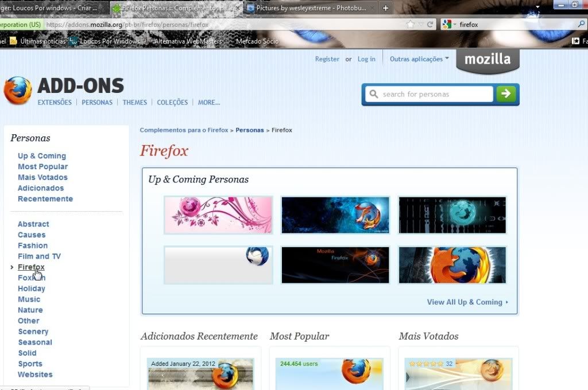Click the search for personas field
Screen dimensions: 588x390
coord(435,94)
